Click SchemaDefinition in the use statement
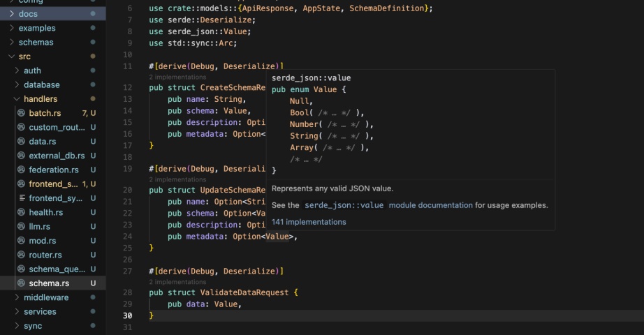644x335 pixels. coord(386,8)
